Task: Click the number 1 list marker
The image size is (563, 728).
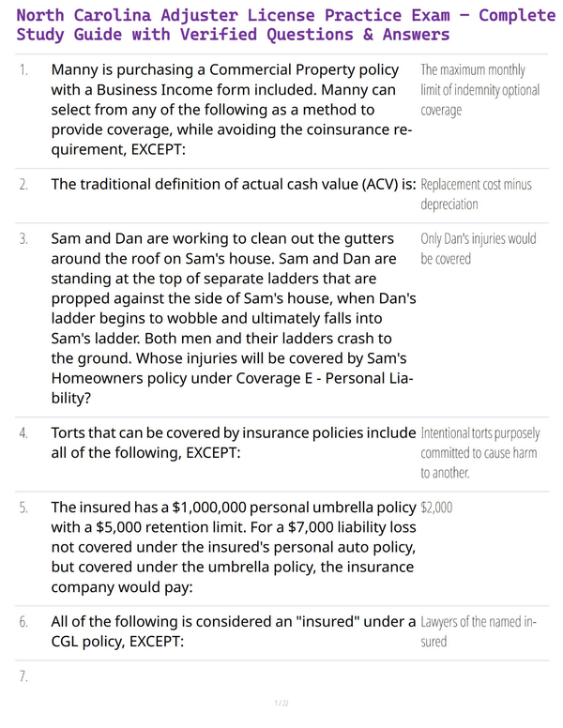Action: click(23, 70)
